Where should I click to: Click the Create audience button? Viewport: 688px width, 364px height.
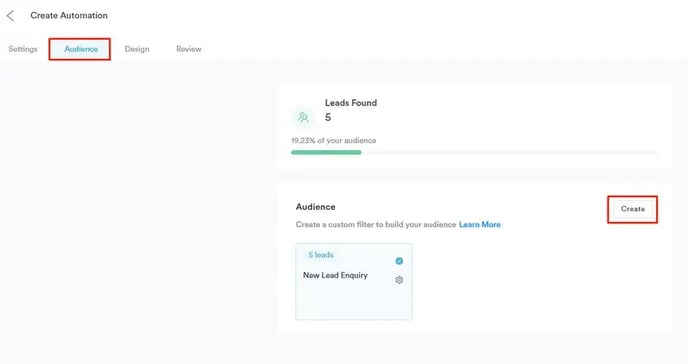(633, 209)
